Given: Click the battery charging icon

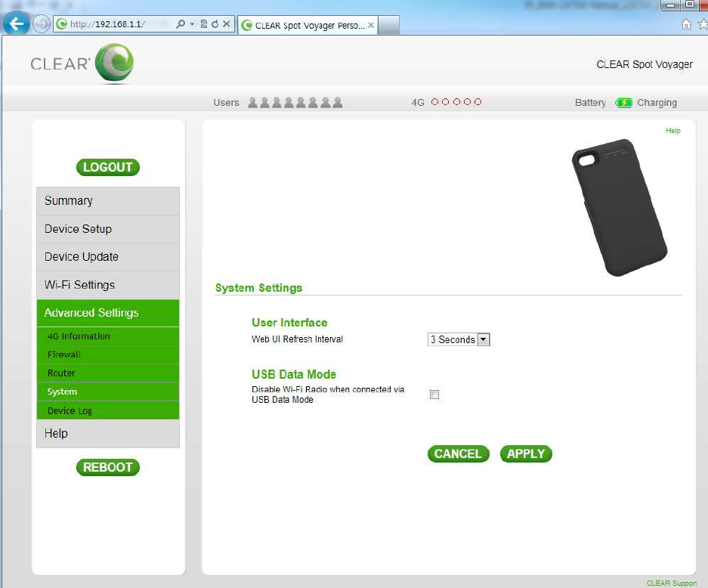Looking at the screenshot, I should (x=623, y=103).
